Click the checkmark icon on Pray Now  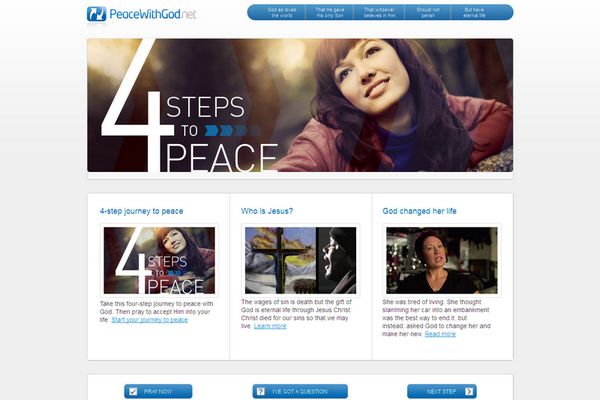pos(133,392)
